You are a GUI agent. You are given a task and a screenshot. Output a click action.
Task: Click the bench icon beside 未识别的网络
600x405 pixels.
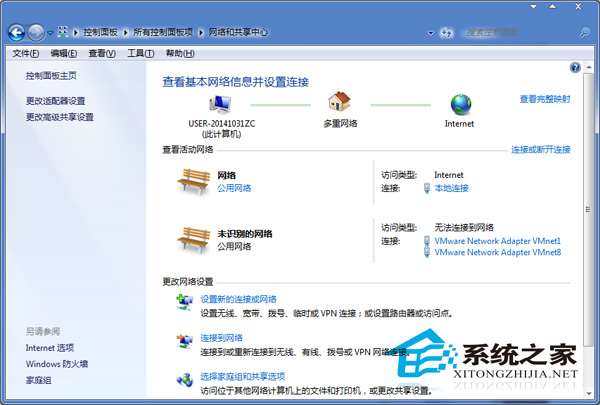tap(194, 240)
